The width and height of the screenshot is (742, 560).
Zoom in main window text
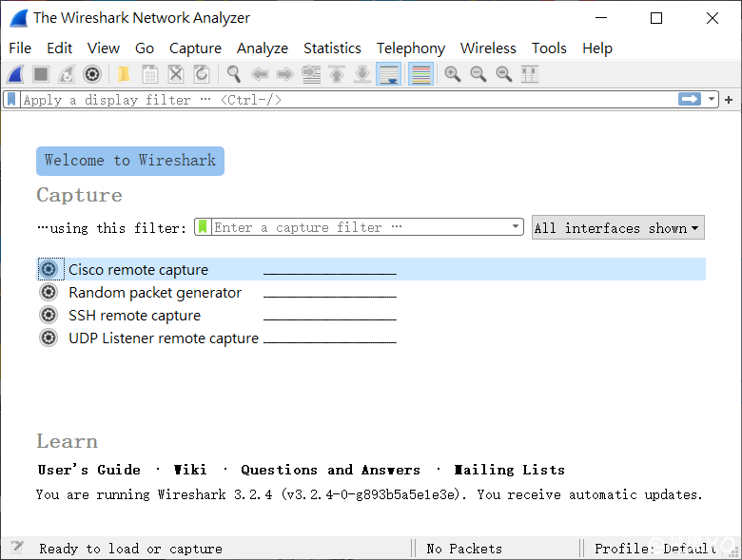point(453,74)
